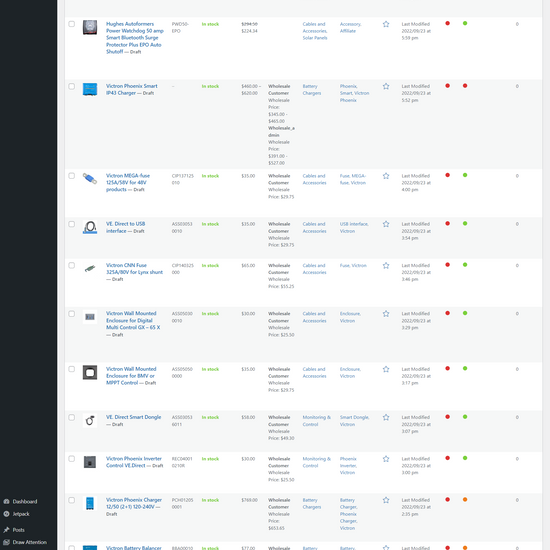This screenshot has height=550, width=550.
Task: Filter by Battery Chargers category in IP43 Charger row
Action: click(x=311, y=89)
